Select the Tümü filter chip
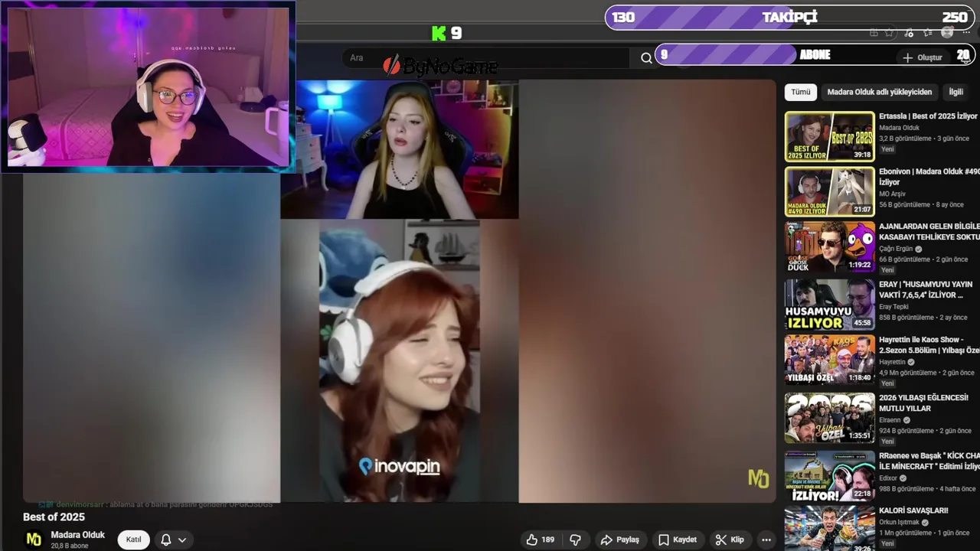The height and width of the screenshot is (551, 980). tap(801, 92)
